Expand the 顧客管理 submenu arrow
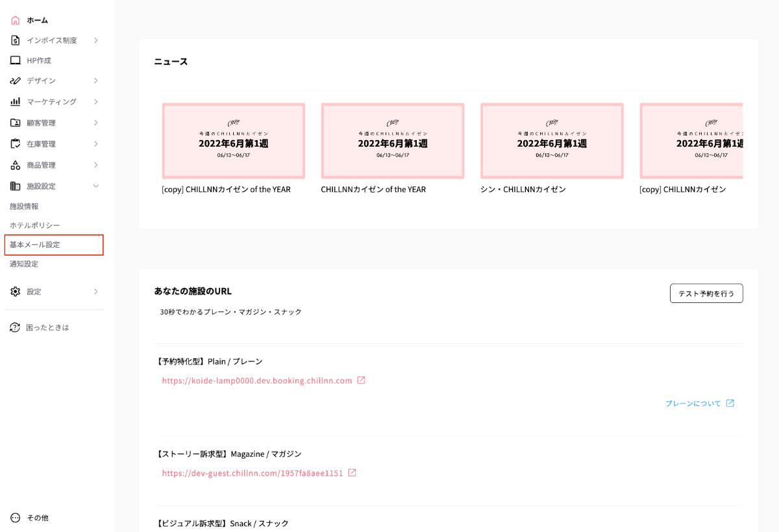 coord(95,123)
